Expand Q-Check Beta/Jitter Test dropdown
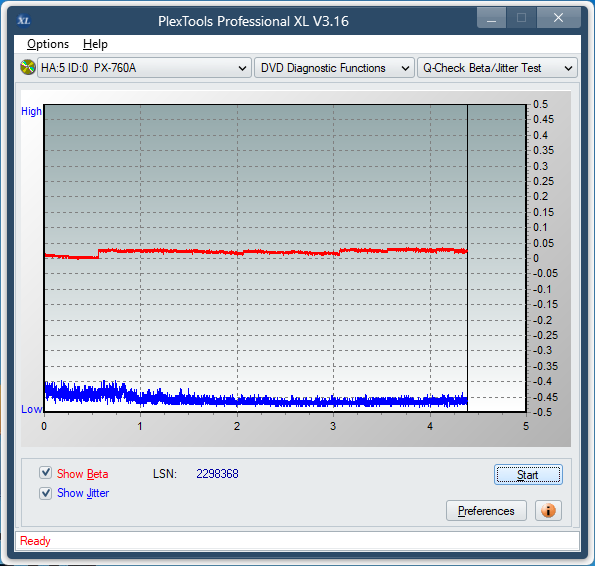This screenshot has width=595, height=566. pos(497,68)
